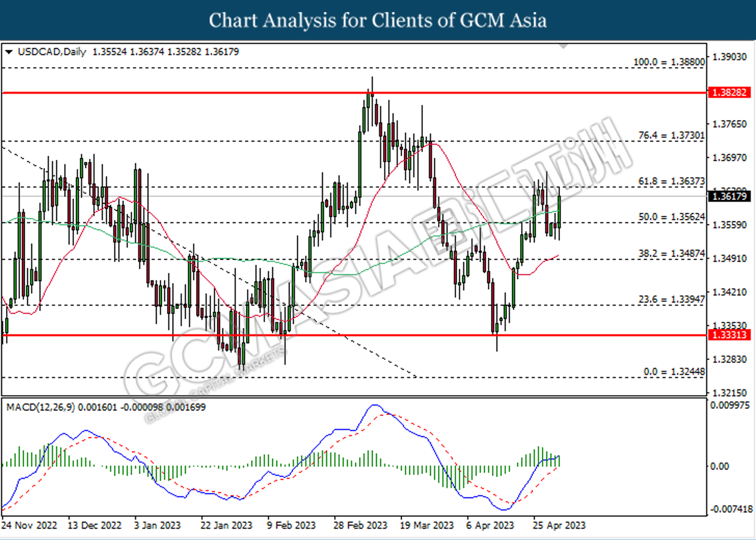756x540 pixels.
Task: Click the '61.8 = 1.36373' Fibonacci label
Action: click(671, 181)
